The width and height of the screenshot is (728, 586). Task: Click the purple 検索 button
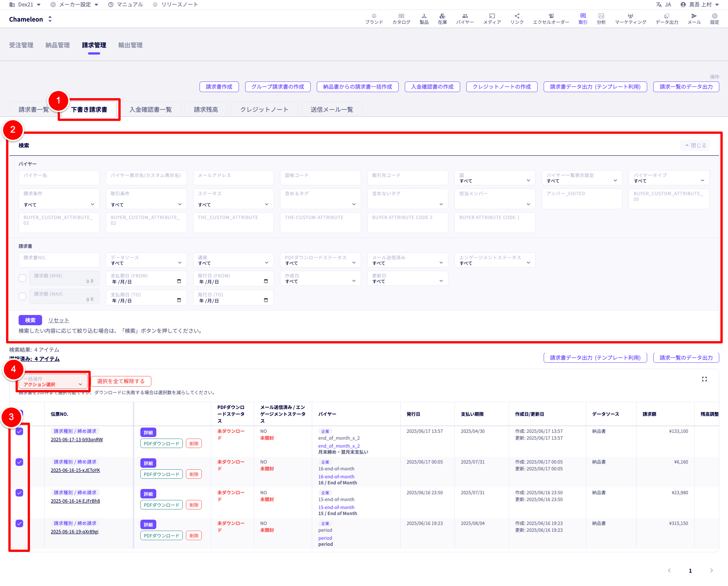(x=30, y=320)
